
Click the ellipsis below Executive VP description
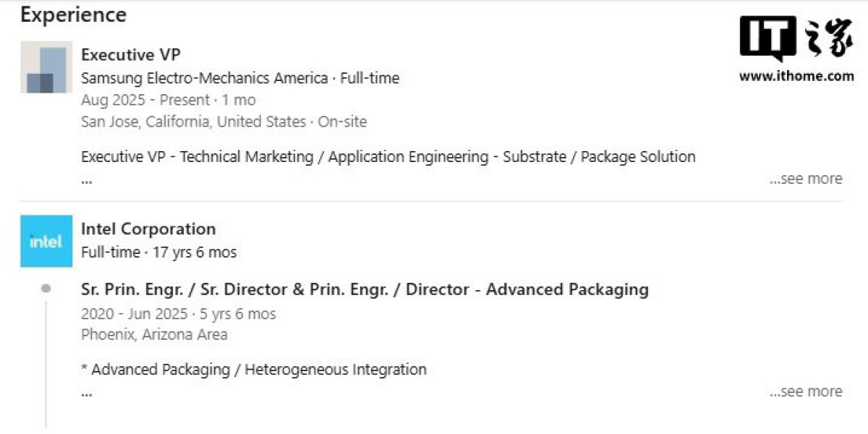coord(87,180)
